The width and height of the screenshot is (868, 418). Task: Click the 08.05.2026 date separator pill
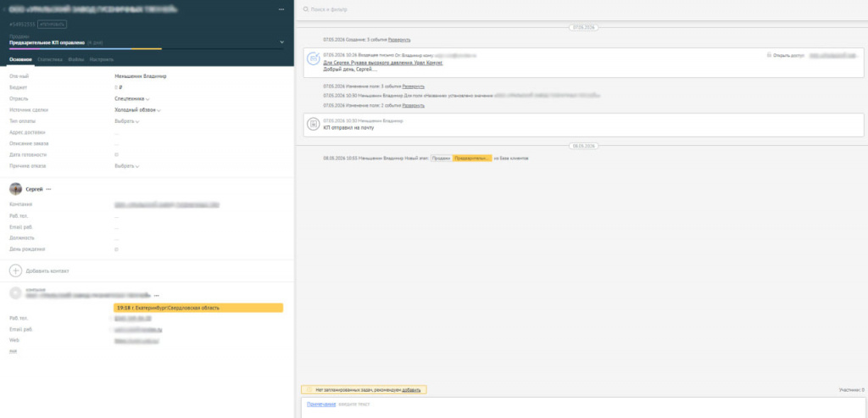tap(583, 146)
